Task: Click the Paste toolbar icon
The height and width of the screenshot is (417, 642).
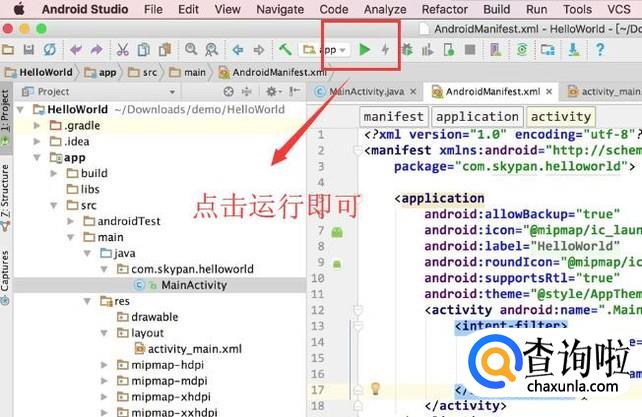Action: [x=165, y=50]
